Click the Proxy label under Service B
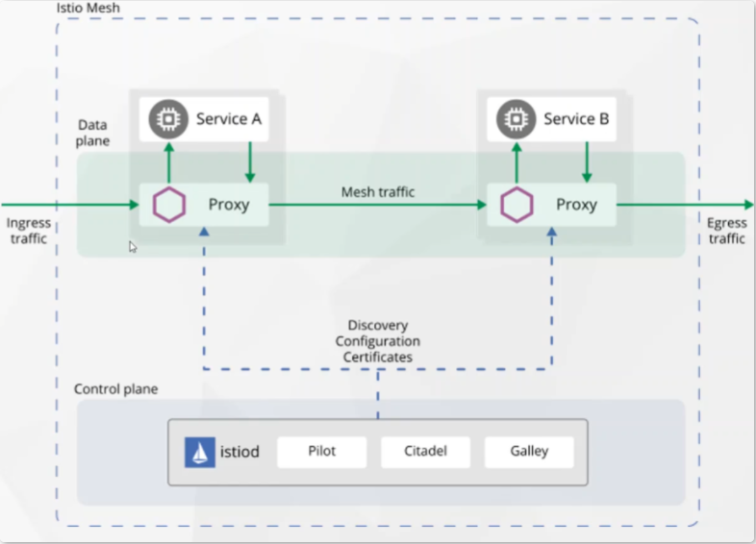The height and width of the screenshot is (544, 756). (577, 205)
